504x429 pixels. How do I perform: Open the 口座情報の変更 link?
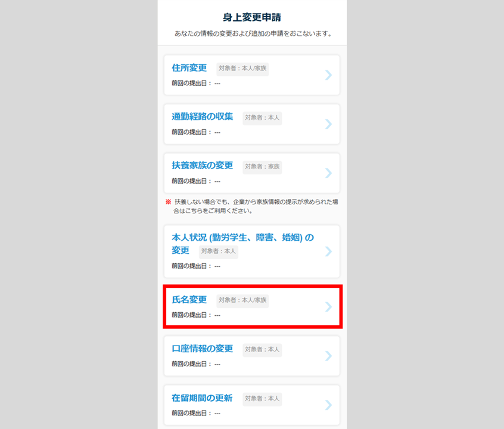coord(202,349)
